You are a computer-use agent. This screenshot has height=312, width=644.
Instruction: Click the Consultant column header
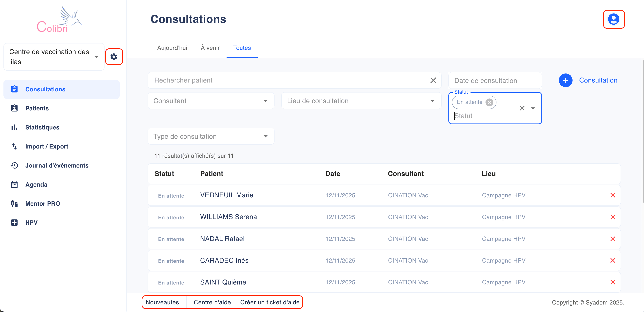click(x=406, y=174)
